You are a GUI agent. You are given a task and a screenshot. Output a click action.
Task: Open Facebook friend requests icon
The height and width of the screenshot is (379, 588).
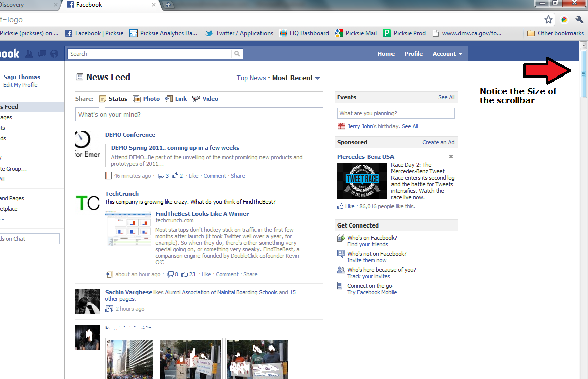click(29, 54)
